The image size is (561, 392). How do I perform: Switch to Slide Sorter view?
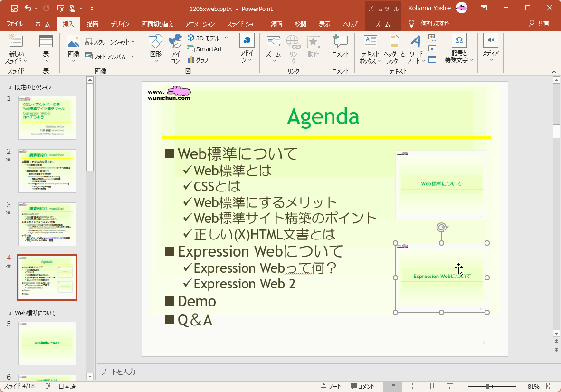pyautogui.click(x=412, y=386)
